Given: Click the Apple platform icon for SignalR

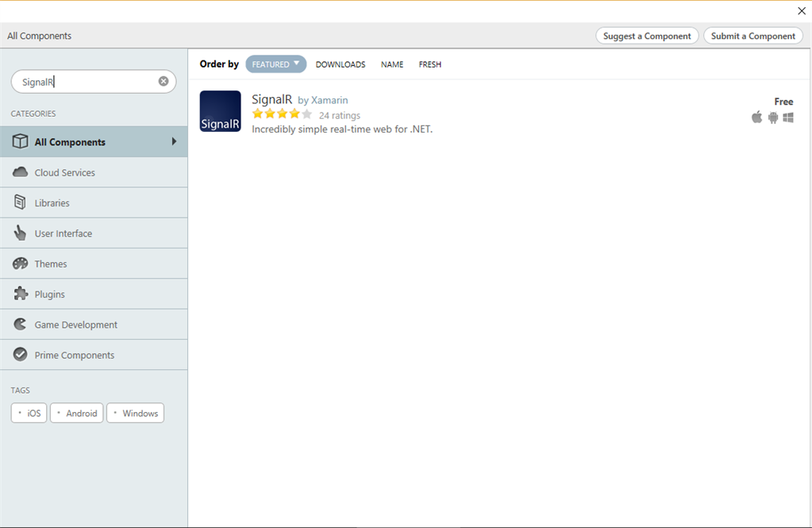Looking at the screenshot, I should click(756, 117).
